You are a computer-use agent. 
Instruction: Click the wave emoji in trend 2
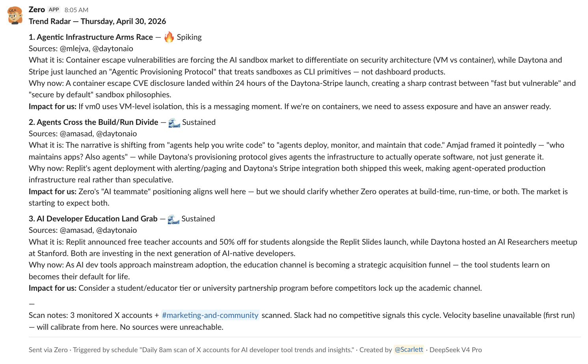click(x=174, y=123)
